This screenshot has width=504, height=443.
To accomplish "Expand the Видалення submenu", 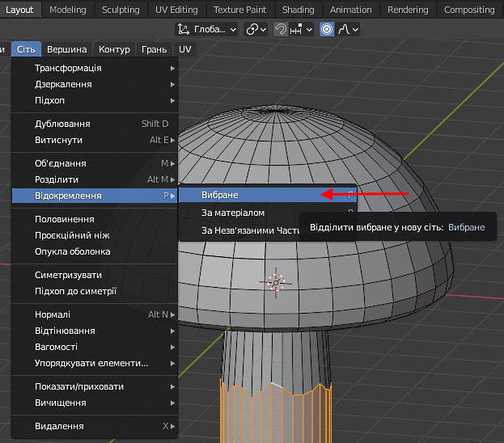I will tap(95, 426).
